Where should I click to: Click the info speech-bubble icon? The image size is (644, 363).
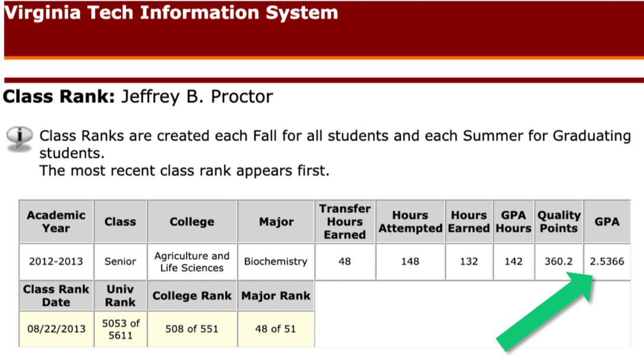[x=19, y=138]
